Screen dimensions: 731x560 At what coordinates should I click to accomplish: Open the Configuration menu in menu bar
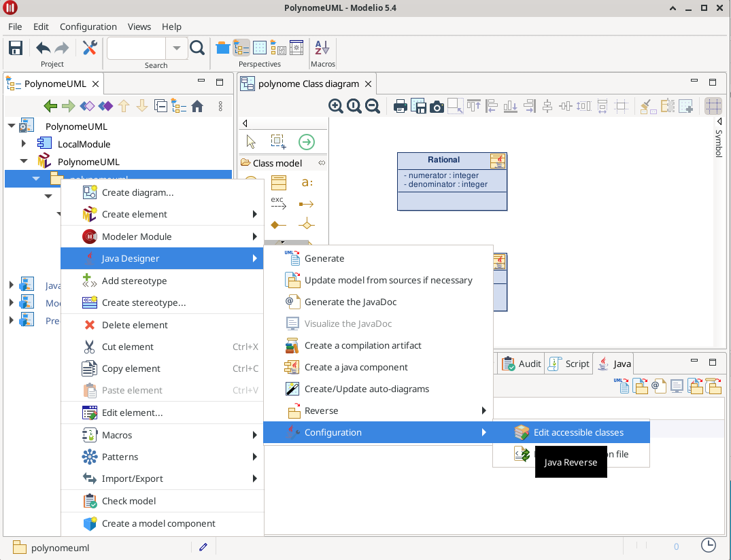point(88,27)
